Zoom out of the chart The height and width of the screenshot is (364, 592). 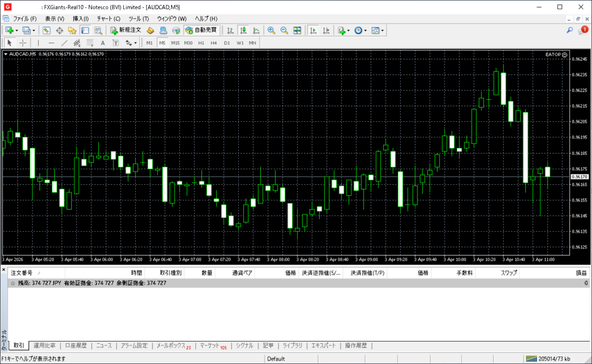point(284,30)
